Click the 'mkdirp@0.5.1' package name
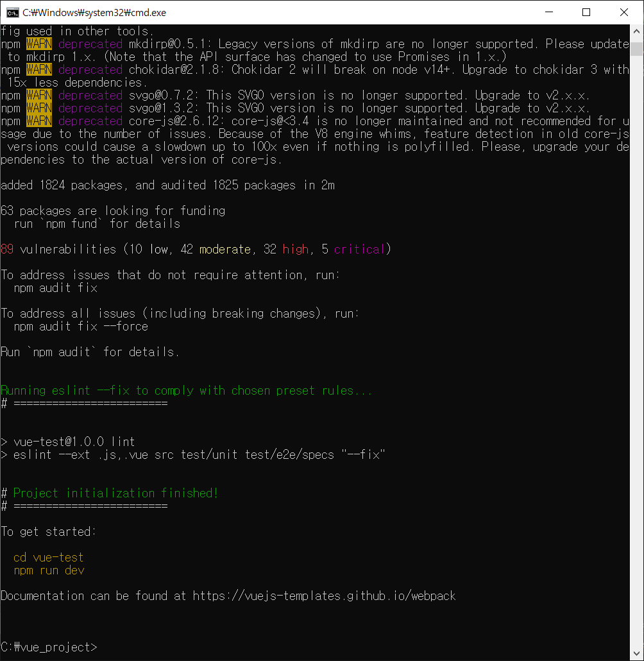 [168, 44]
